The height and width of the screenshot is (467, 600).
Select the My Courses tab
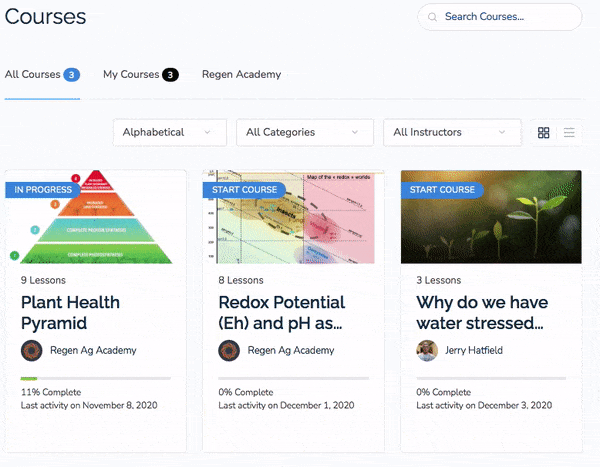[141, 74]
